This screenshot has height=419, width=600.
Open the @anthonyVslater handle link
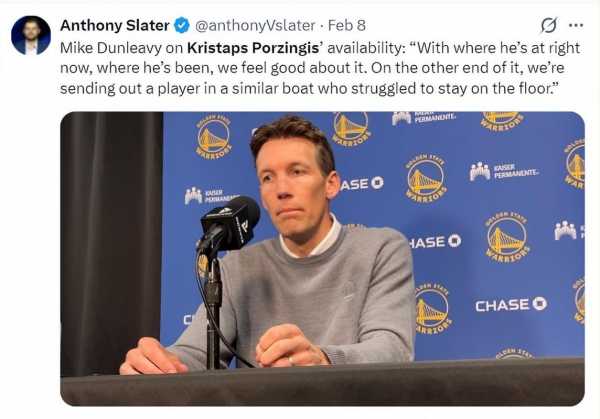[254, 25]
